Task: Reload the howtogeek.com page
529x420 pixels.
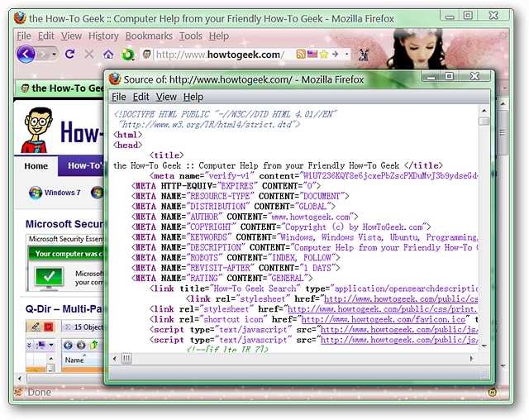Action: click(x=70, y=54)
